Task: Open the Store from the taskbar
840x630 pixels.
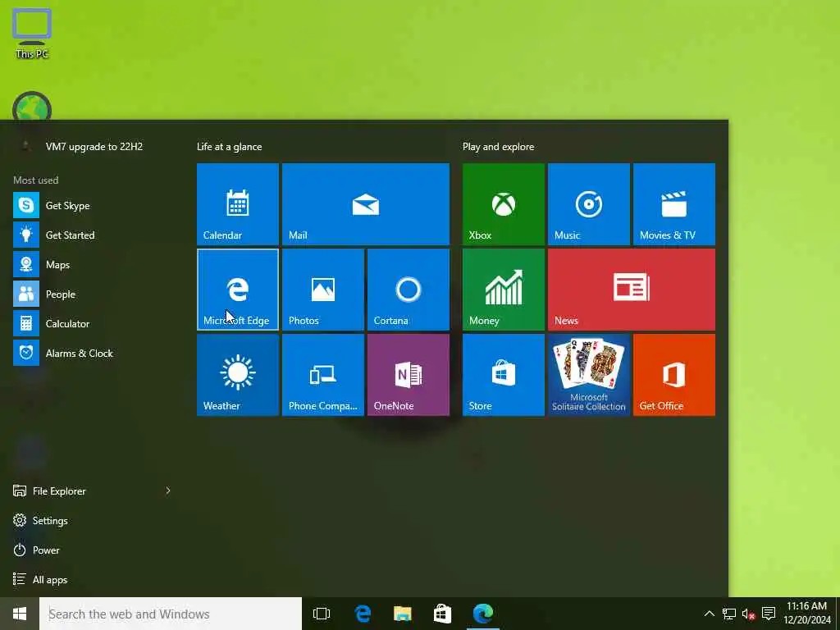Action: tap(442, 614)
